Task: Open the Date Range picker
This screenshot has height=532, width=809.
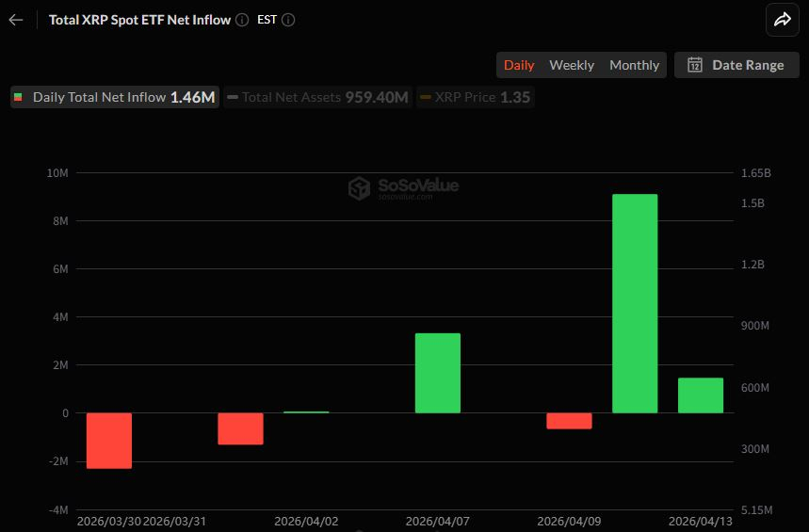Action: pyautogui.click(x=736, y=65)
